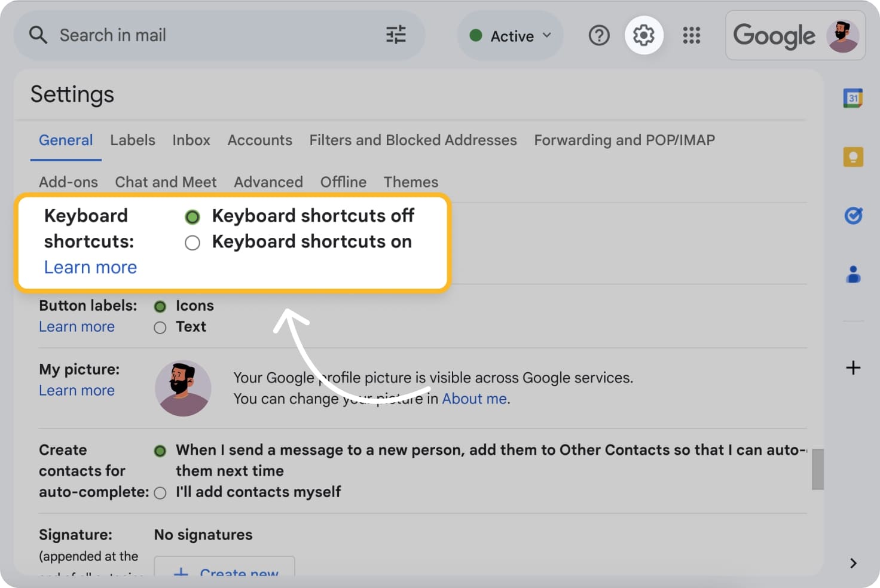Open the settings gear menu
The height and width of the screenshot is (588, 880).
click(643, 35)
